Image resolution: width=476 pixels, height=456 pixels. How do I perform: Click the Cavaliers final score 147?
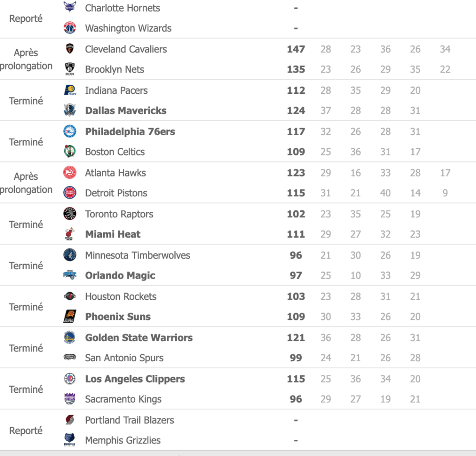tap(296, 49)
